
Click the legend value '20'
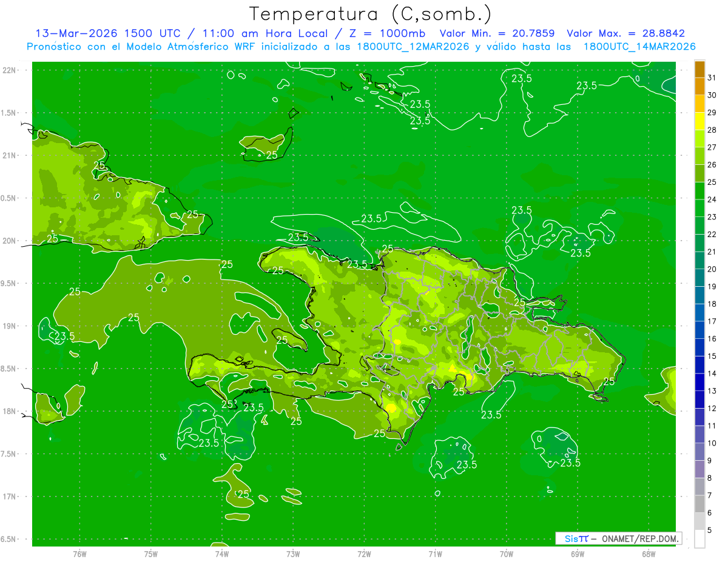pyautogui.click(x=712, y=269)
